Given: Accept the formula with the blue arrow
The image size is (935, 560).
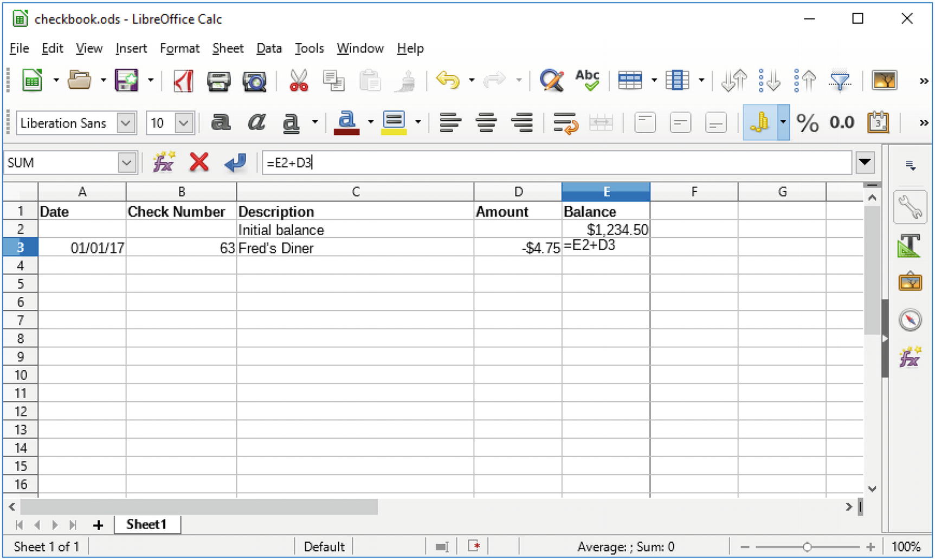Looking at the screenshot, I should (x=235, y=162).
